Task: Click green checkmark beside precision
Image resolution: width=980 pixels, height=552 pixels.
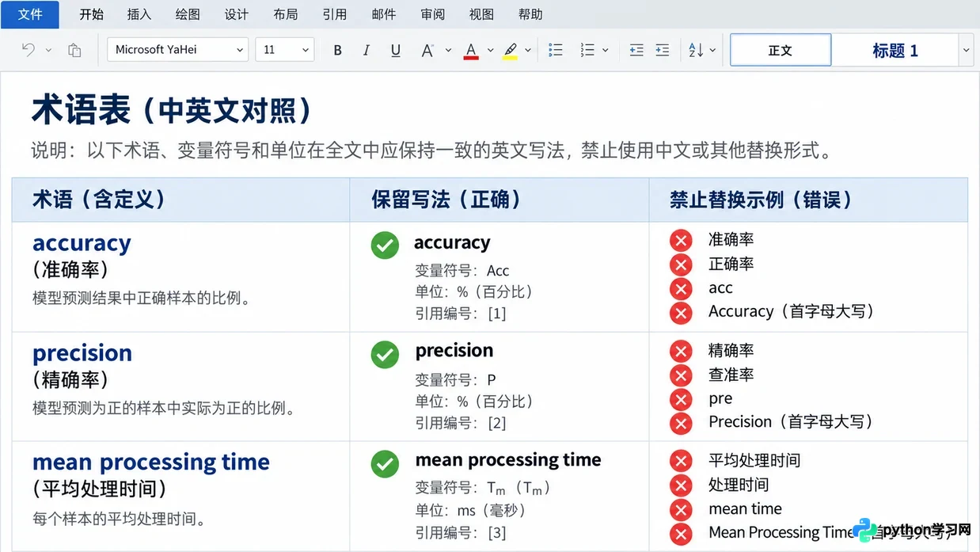Action: (385, 354)
